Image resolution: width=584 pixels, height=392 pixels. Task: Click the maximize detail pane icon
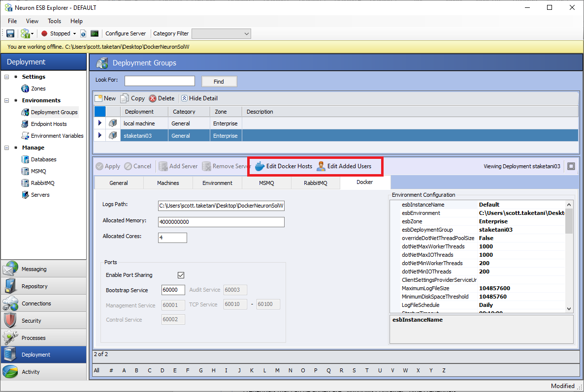pyautogui.click(x=571, y=166)
